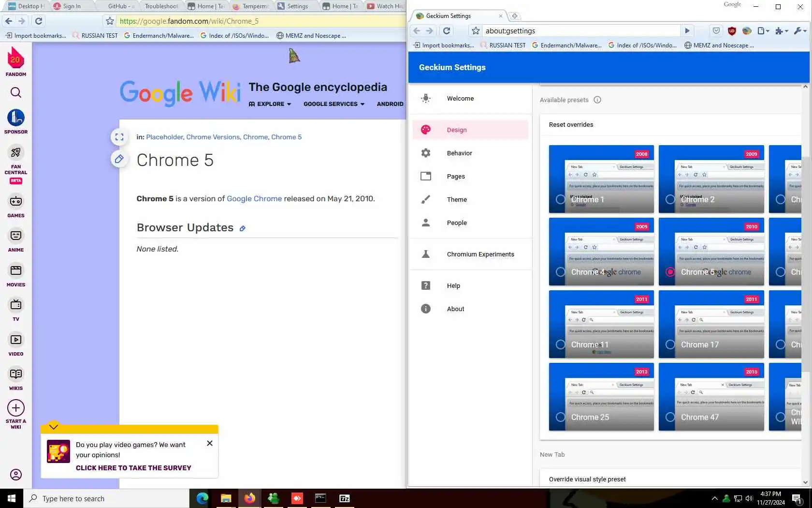Open the Behavior settings section
The width and height of the screenshot is (812, 508).
point(470,153)
